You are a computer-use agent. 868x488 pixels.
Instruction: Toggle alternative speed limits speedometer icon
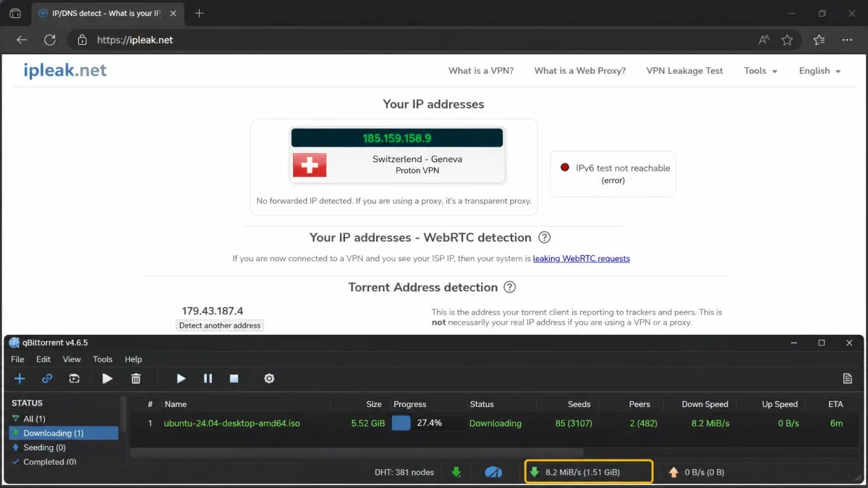click(493, 472)
